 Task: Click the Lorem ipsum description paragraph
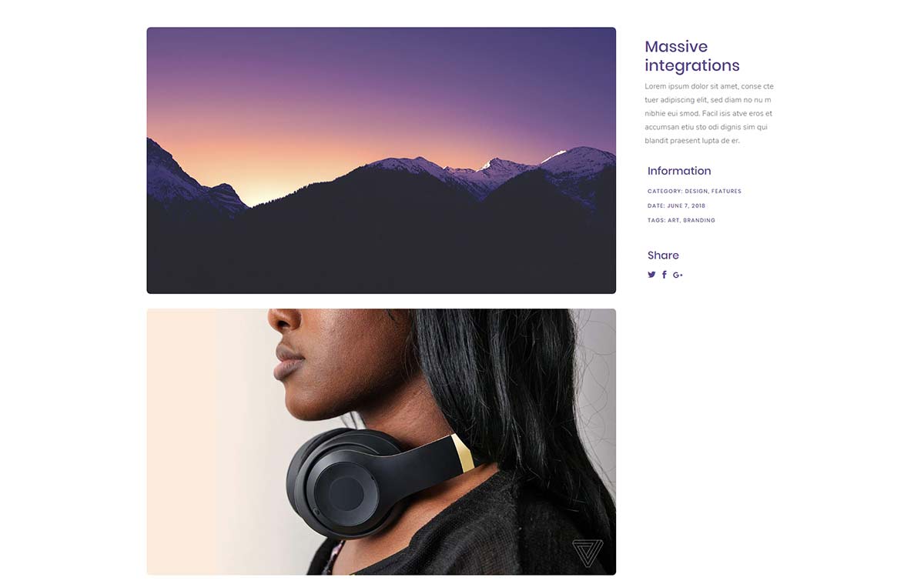coord(709,113)
